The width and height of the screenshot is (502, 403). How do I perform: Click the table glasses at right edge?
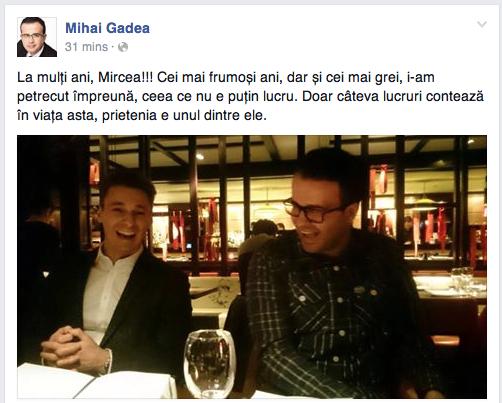(x=463, y=278)
